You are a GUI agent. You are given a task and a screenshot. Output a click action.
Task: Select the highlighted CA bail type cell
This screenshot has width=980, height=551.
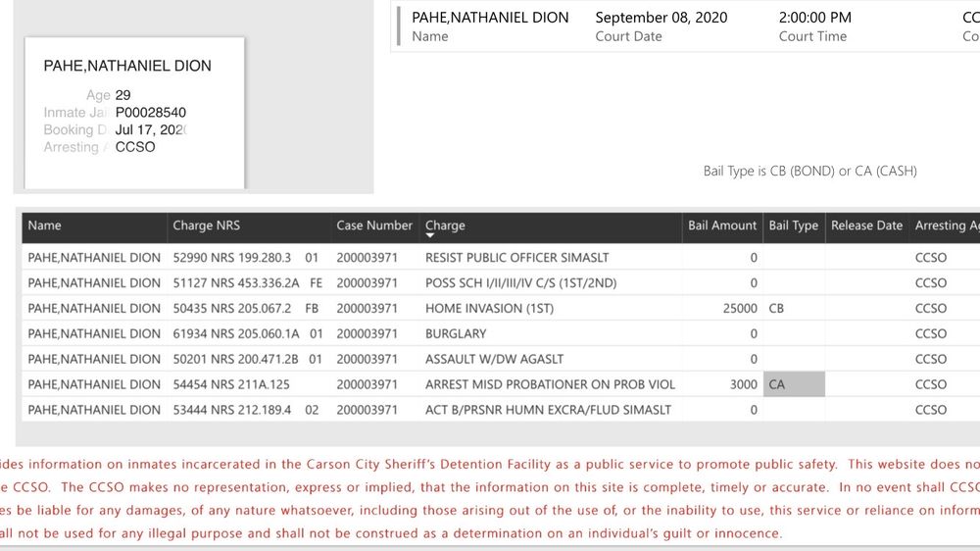pos(793,384)
